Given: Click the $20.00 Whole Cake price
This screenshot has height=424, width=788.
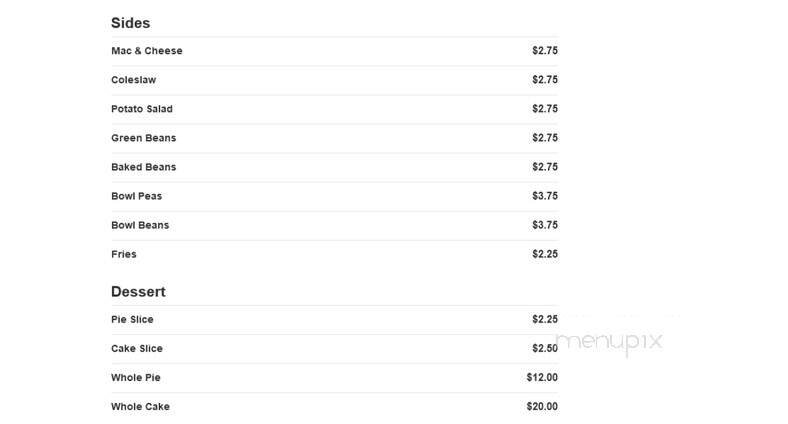Looking at the screenshot, I should coord(542,407).
